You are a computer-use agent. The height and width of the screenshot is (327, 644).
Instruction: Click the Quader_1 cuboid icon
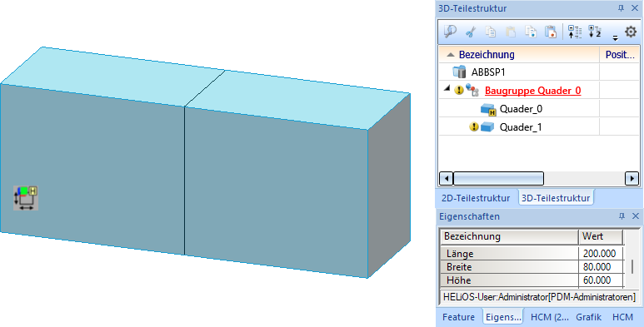pos(487,126)
